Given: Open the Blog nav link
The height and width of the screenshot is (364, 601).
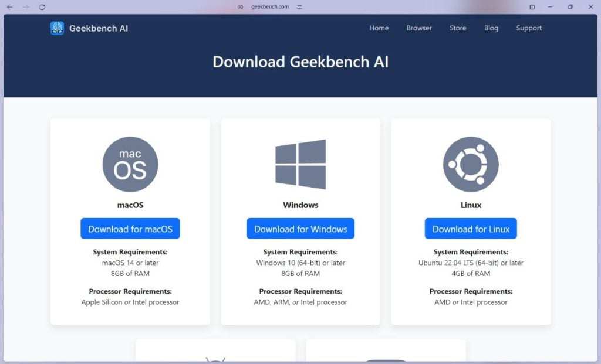Looking at the screenshot, I should [491, 28].
